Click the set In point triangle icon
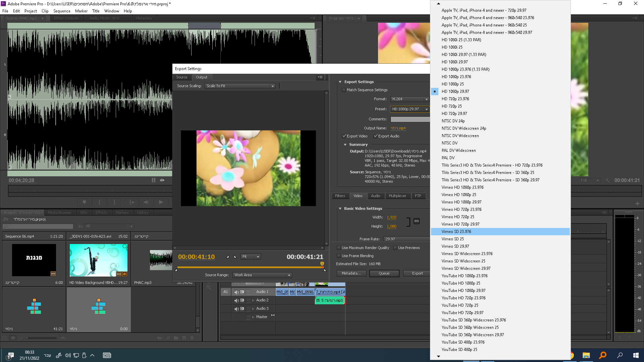644x362 pixels. pos(228,257)
